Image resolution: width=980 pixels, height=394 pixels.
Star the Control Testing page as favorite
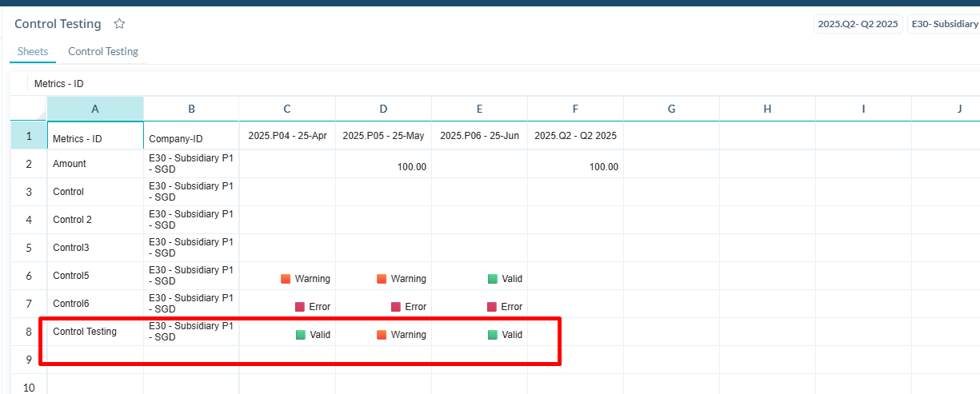[119, 24]
